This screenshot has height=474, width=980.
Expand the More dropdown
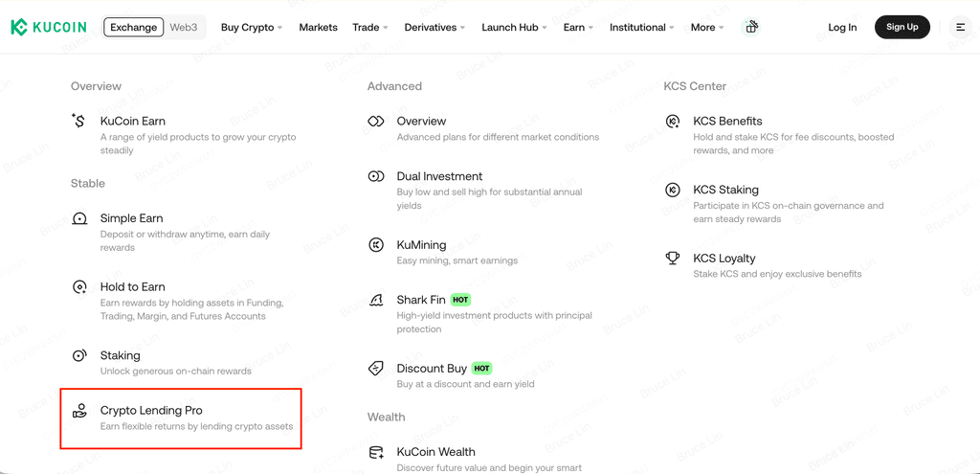tap(707, 28)
